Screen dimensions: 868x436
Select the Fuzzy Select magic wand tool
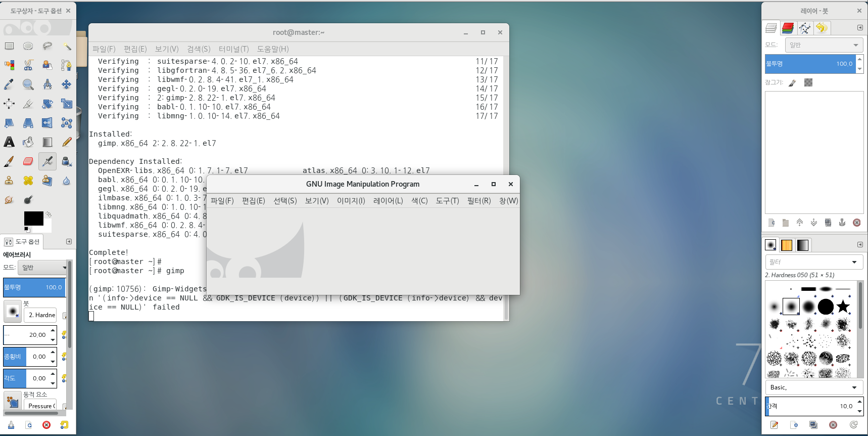(x=67, y=46)
